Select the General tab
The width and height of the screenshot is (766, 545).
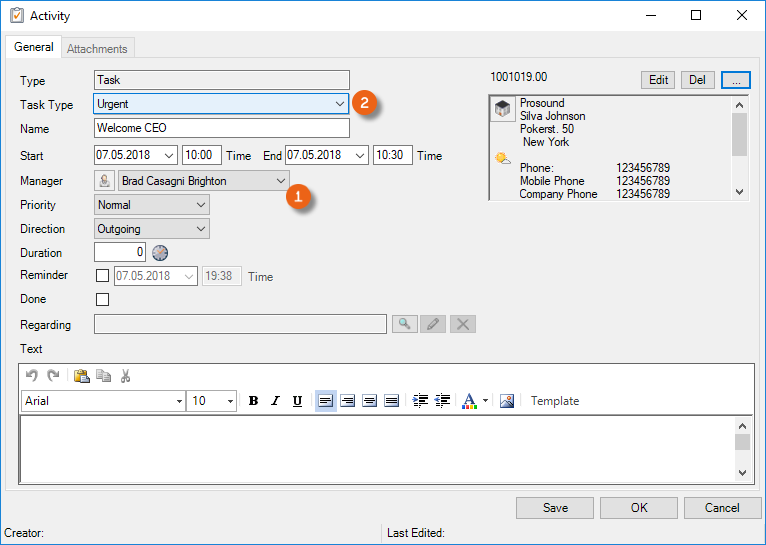[x=34, y=48]
